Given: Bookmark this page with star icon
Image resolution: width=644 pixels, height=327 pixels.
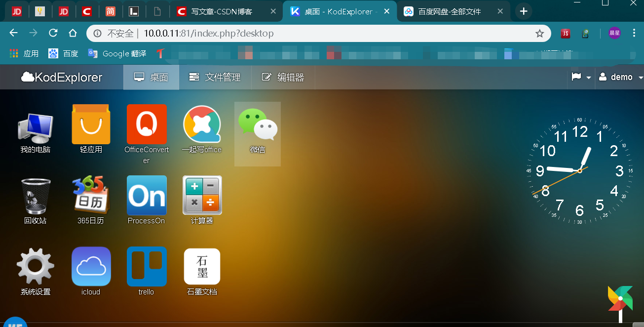Looking at the screenshot, I should 539,34.
